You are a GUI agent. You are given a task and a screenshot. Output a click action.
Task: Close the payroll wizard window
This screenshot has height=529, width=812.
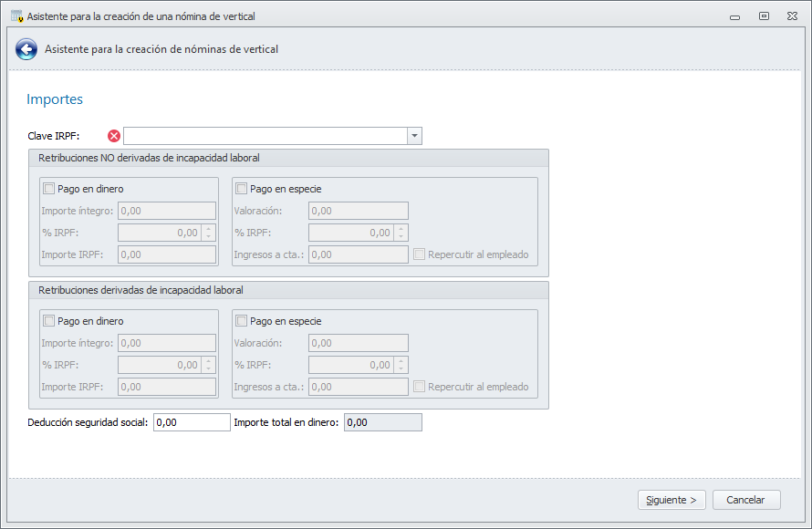[x=791, y=16]
